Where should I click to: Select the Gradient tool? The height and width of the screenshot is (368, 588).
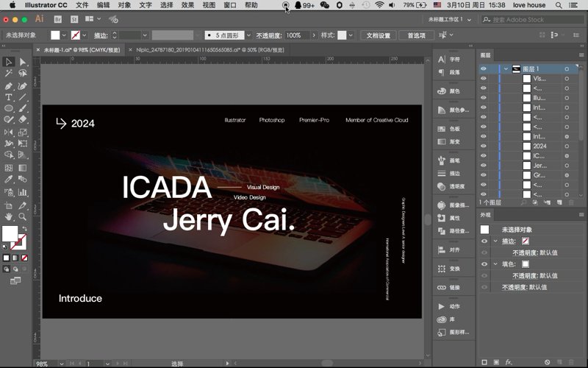pos(23,168)
